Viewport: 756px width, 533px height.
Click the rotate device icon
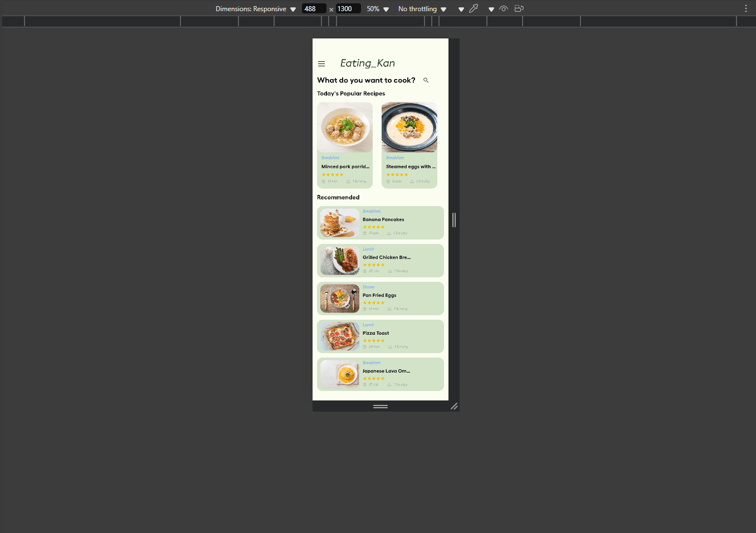point(519,9)
